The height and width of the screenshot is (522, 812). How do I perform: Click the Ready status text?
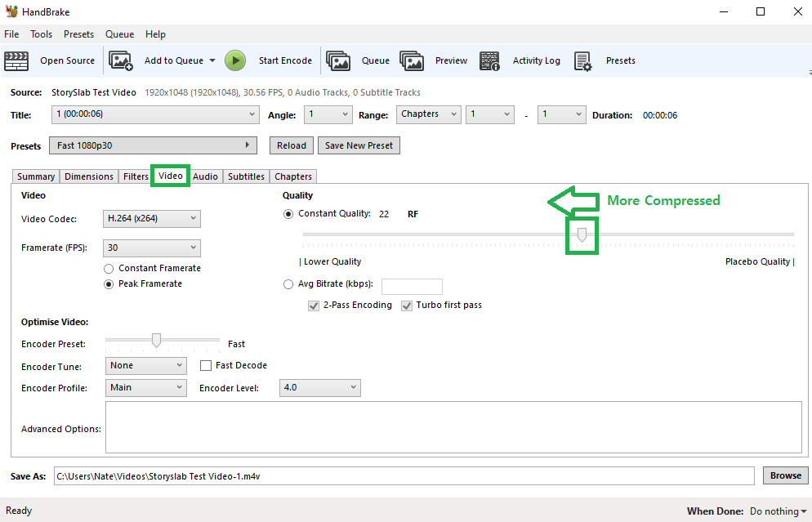pyautogui.click(x=19, y=511)
